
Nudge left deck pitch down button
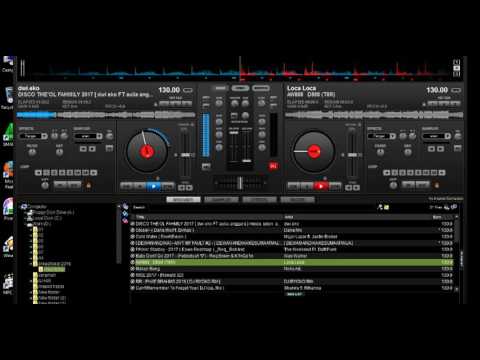(181, 188)
